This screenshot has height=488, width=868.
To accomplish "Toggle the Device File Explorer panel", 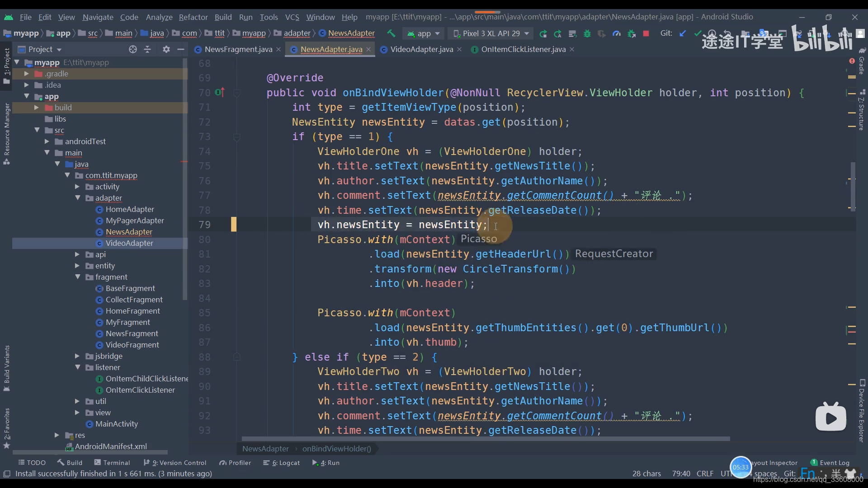I will [x=862, y=410].
